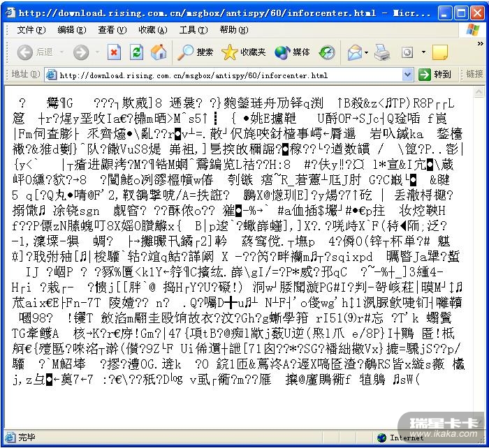Screen dimensions: 489x448
Task: Maximize the browser window
Action: coord(461,13)
